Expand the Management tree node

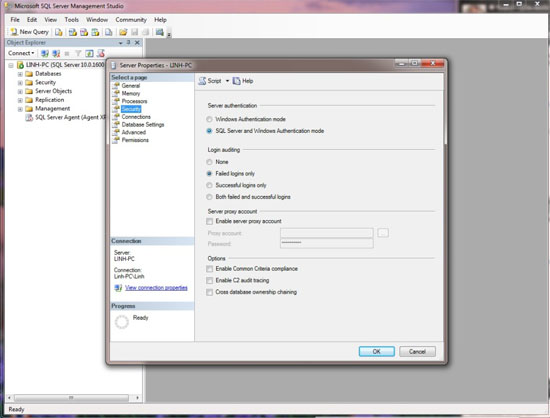[20, 109]
